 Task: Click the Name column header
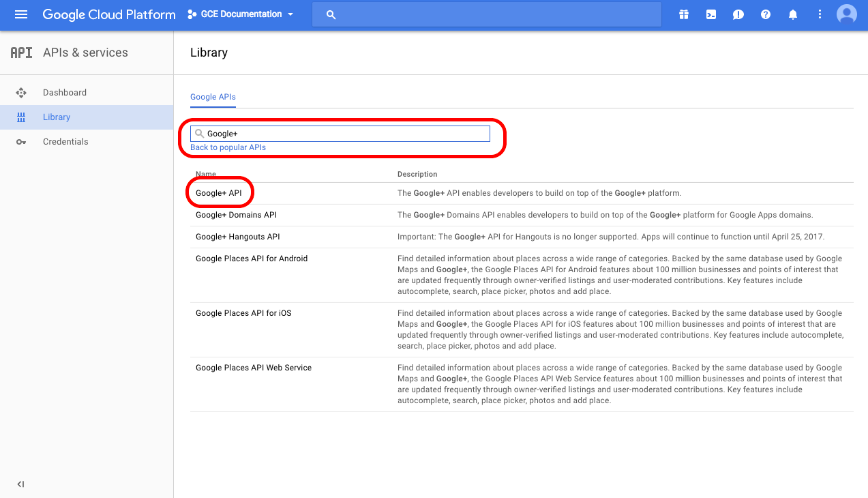click(206, 174)
